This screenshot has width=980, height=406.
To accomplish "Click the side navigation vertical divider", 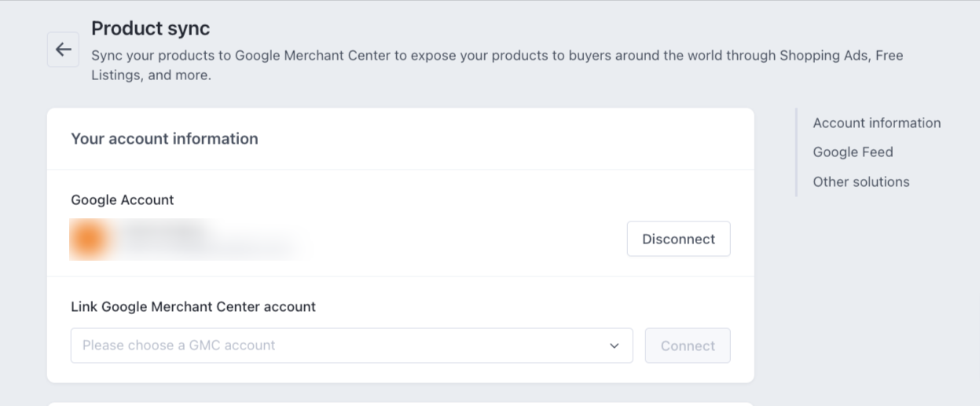I will (x=796, y=152).
